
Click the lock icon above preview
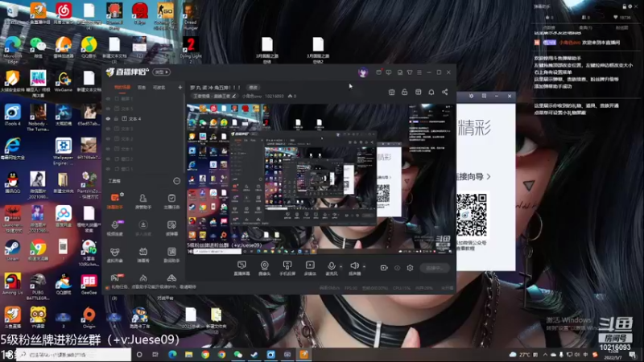[405, 93]
